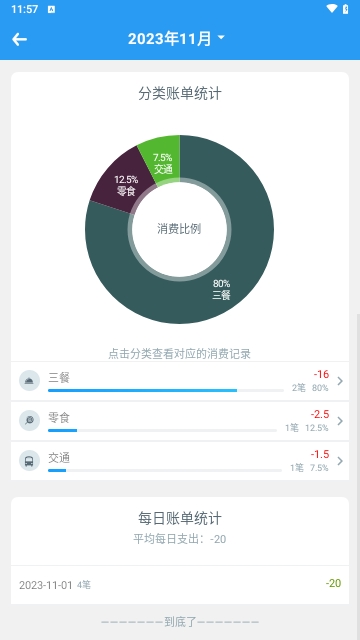Click the 消费比例 center of donut chart
The height and width of the screenshot is (640, 360).
pos(179,229)
